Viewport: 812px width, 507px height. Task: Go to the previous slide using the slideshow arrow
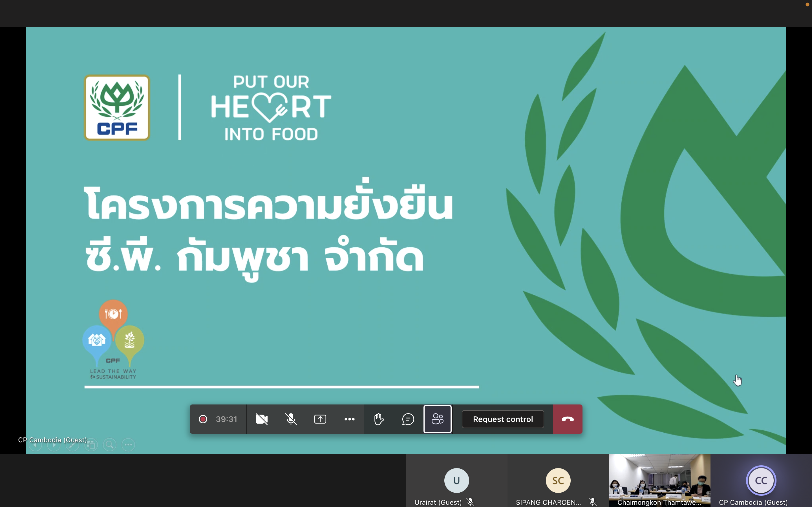click(35, 445)
